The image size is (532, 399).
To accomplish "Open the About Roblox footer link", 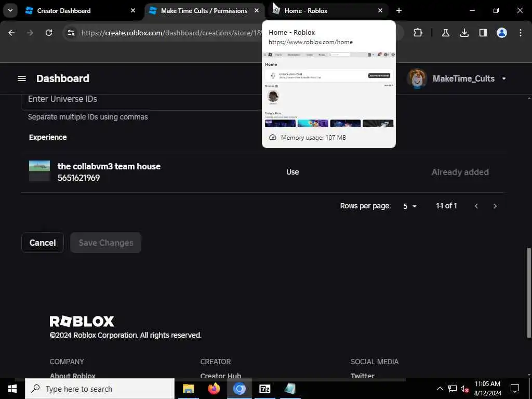I will [x=73, y=375].
